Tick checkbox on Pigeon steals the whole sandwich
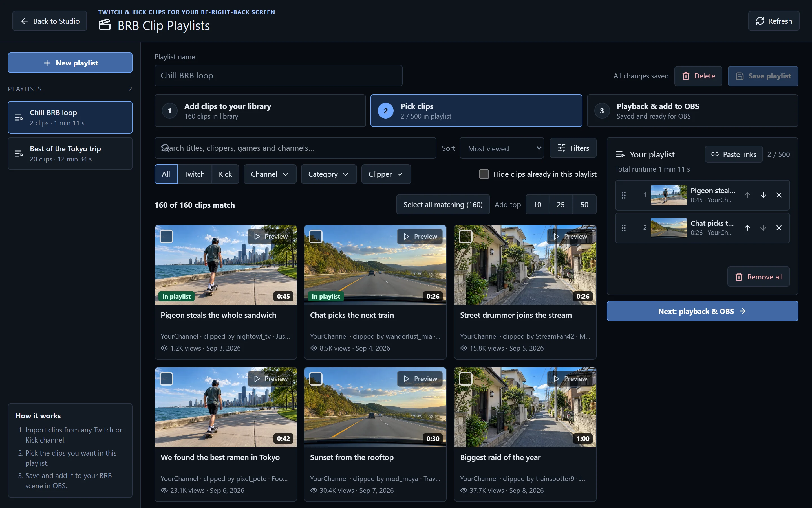Viewport: 812px width, 508px height. pyautogui.click(x=166, y=237)
